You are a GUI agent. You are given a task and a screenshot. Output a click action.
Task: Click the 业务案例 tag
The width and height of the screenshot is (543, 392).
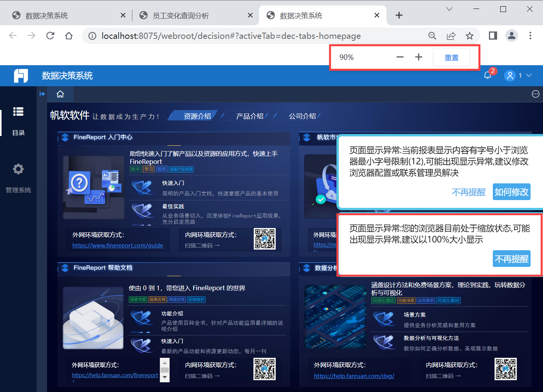(426, 301)
